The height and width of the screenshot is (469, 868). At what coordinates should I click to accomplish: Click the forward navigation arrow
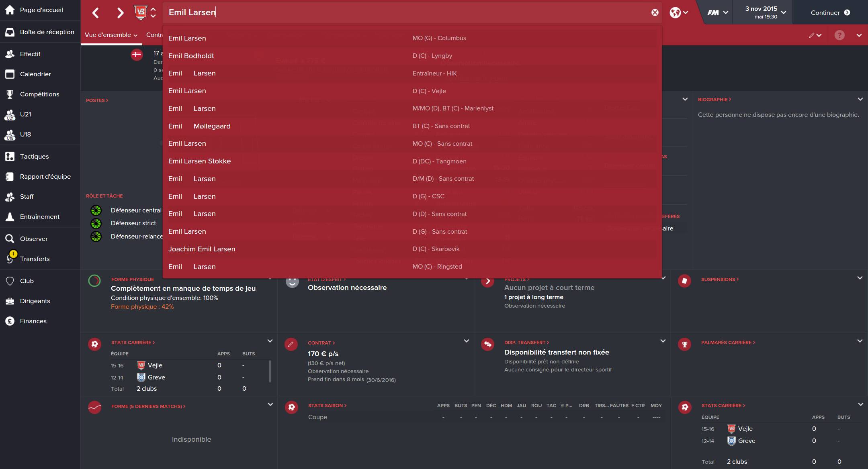pos(120,13)
